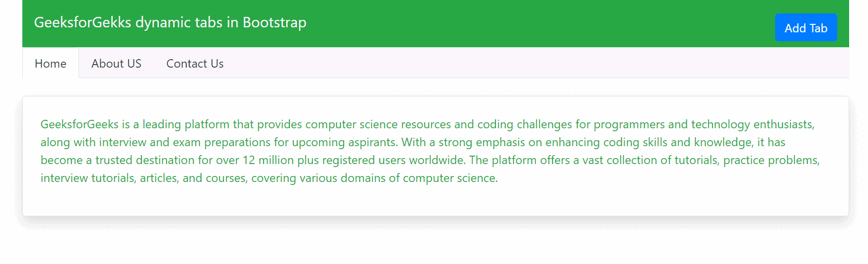Click empty green header area left of Add Tab
868x264 pixels.
(546, 24)
